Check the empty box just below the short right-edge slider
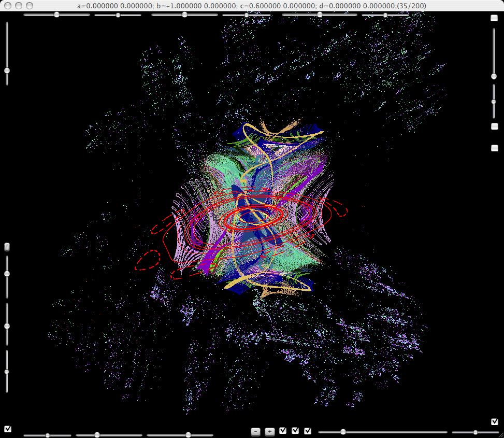The width and height of the screenshot is (504, 438). click(x=494, y=126)
